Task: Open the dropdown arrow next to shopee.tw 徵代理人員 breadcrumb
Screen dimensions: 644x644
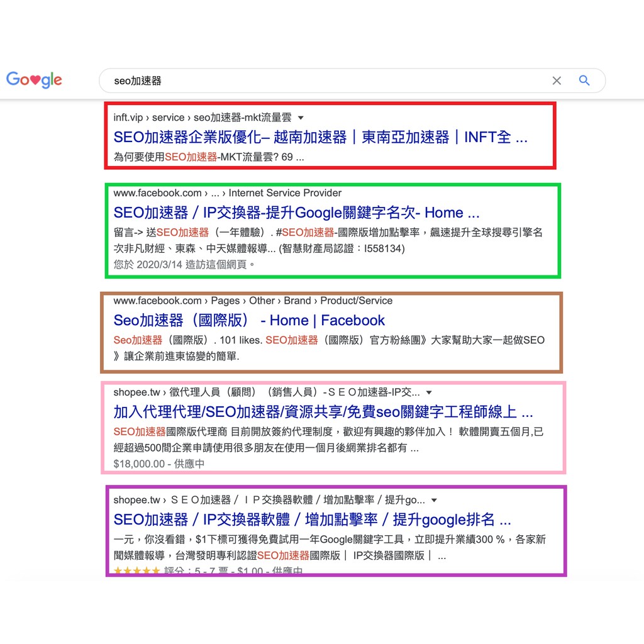Action: click(429, 392)
